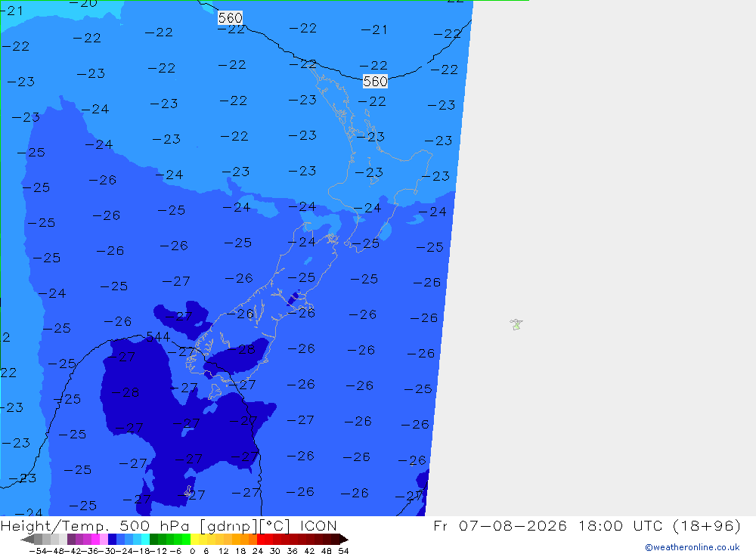Click the date 'Fr 07-08-2026'

pyautogui.click(x=500, y=525)
